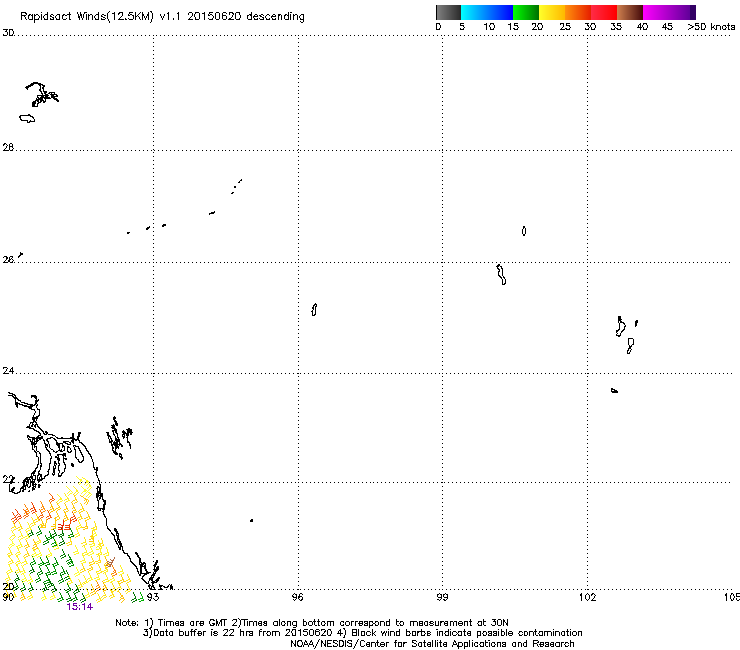Click the gray 0–5 knots legend segment
The height and width of the screenshot is (650, 740).
448,12
